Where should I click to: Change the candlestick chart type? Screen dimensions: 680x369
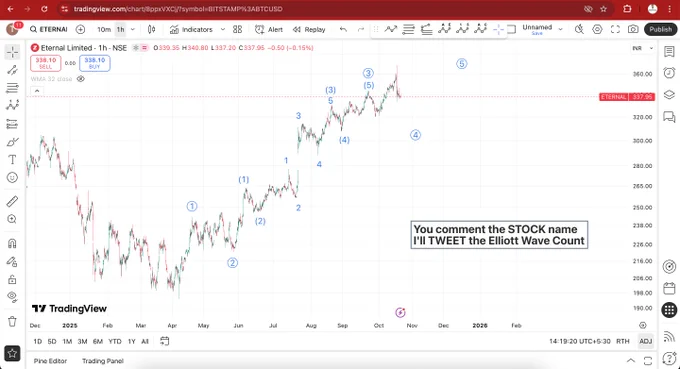[151, 29]
